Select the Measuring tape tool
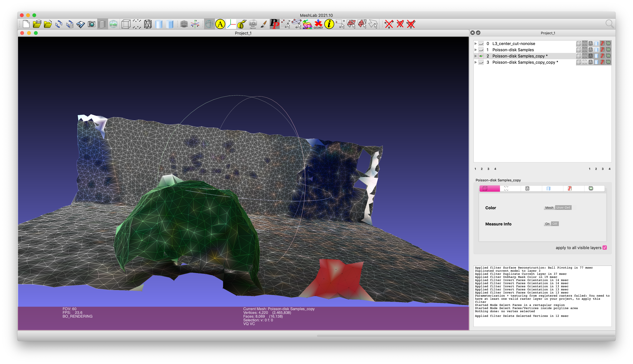633x364 pixels. click(242, 24)
